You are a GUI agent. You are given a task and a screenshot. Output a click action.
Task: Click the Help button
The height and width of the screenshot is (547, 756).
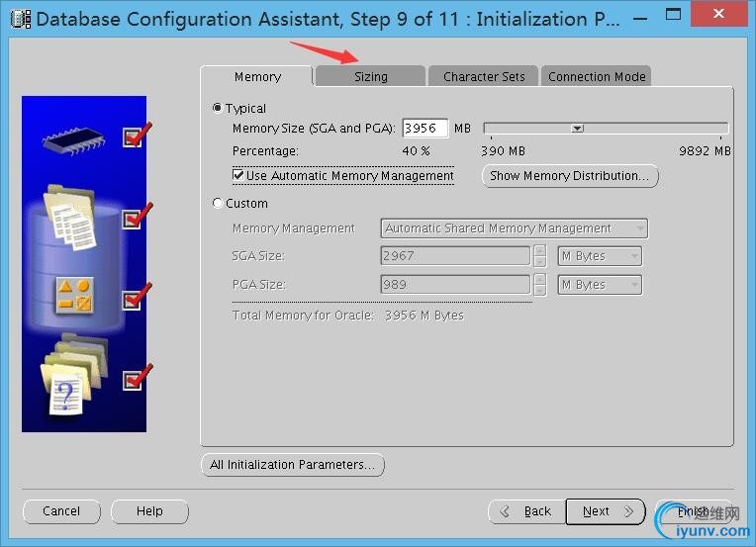[x=149, y=511]
